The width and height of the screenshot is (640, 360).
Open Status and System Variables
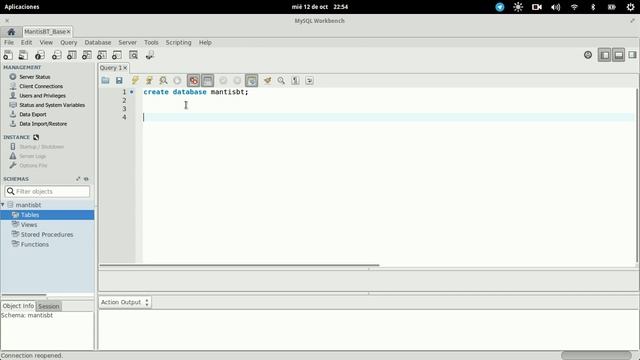(52, 105)
